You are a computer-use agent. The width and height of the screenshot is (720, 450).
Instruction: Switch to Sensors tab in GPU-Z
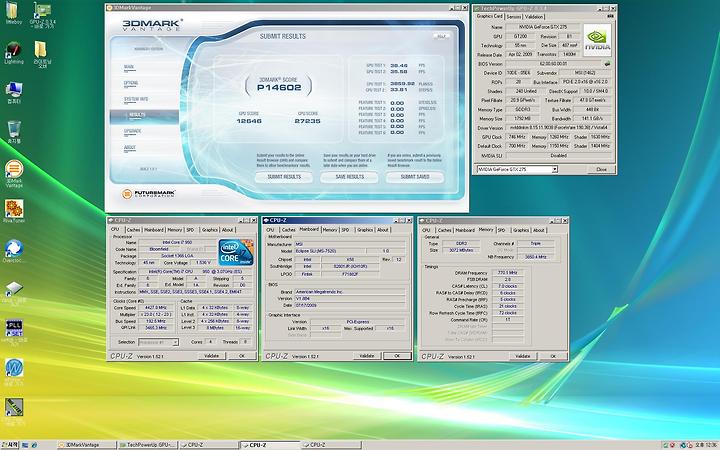tap(513, 17)
